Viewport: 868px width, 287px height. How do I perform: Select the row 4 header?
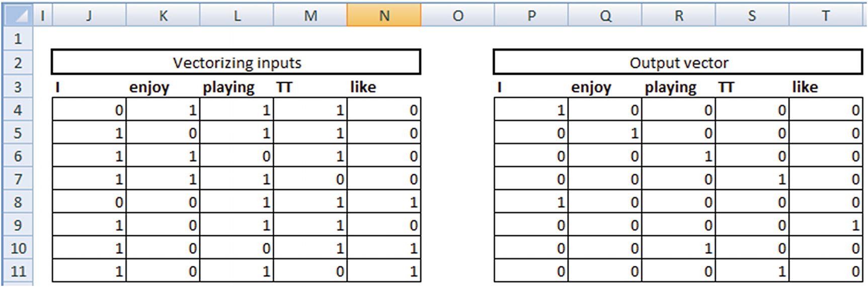tap(18, 110)
